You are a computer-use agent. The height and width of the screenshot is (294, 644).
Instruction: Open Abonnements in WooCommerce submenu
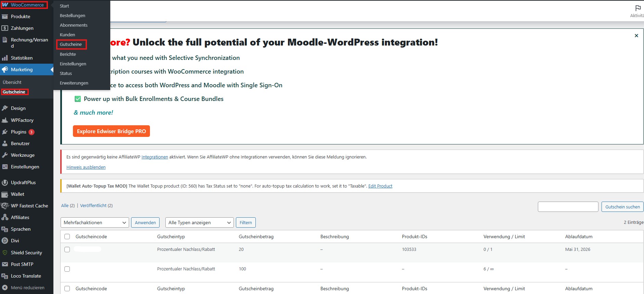tap(74, 25)
